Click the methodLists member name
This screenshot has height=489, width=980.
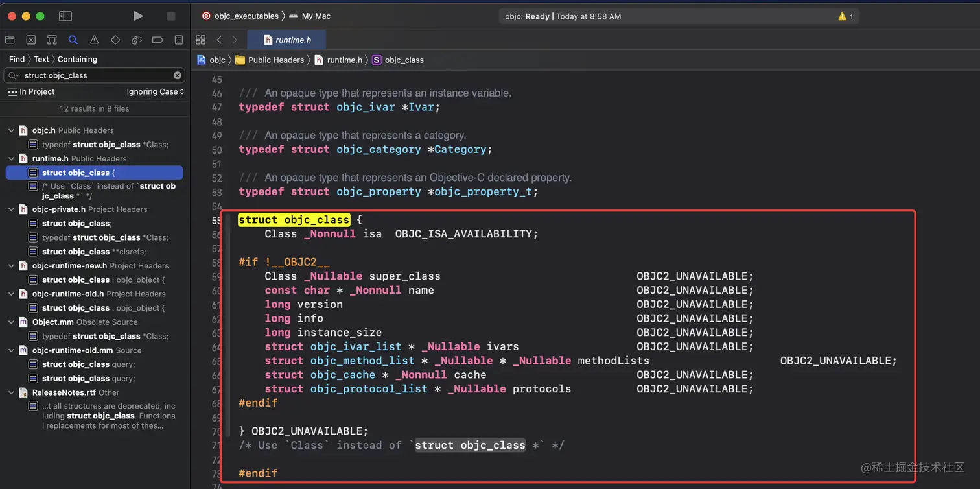coord(613,361)
